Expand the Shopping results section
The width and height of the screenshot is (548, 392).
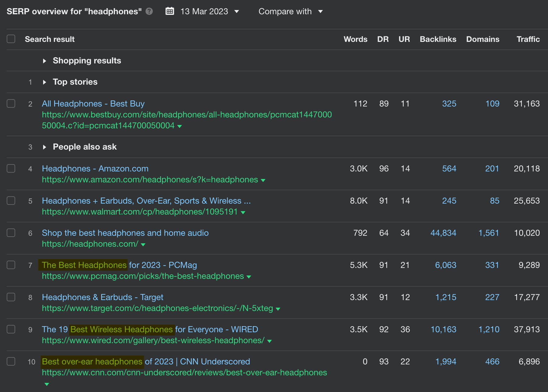[x=44, y=61]
